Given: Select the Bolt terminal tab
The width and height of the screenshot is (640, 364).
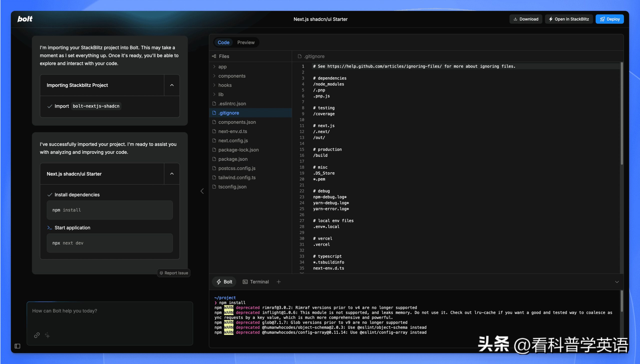Looking at the screenshot, I should tap(224, 282).
